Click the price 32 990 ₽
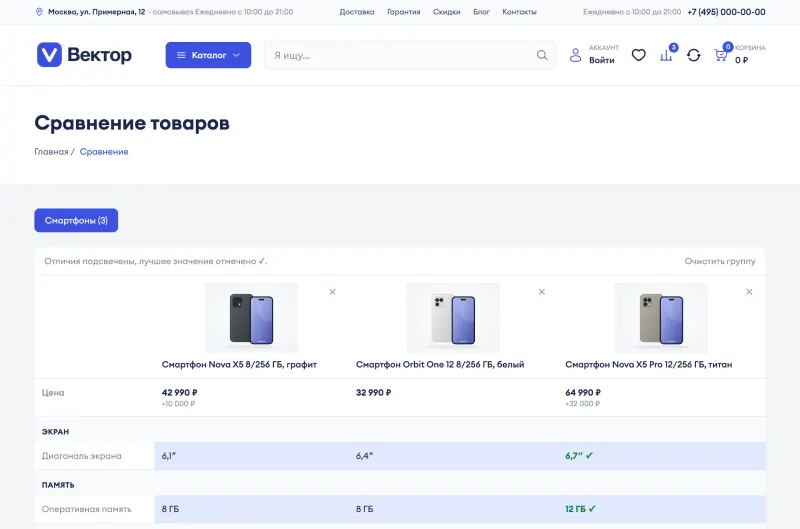The height and width of the screenshot is (529, 800). click(x=373, y=392)
